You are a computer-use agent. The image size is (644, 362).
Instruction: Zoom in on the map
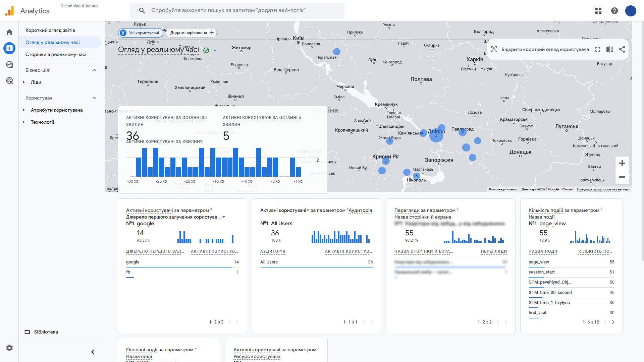622,163
